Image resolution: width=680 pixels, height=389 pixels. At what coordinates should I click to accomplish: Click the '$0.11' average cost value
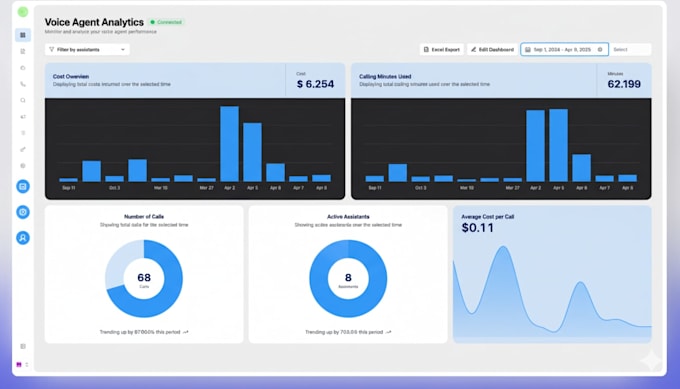coord(477,228)
